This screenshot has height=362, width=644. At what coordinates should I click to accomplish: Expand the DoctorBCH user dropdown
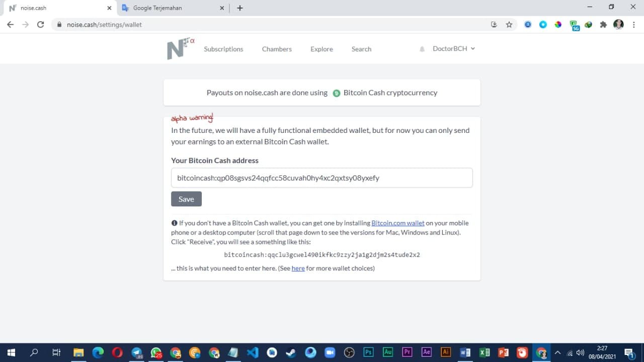tap(454, 49)
